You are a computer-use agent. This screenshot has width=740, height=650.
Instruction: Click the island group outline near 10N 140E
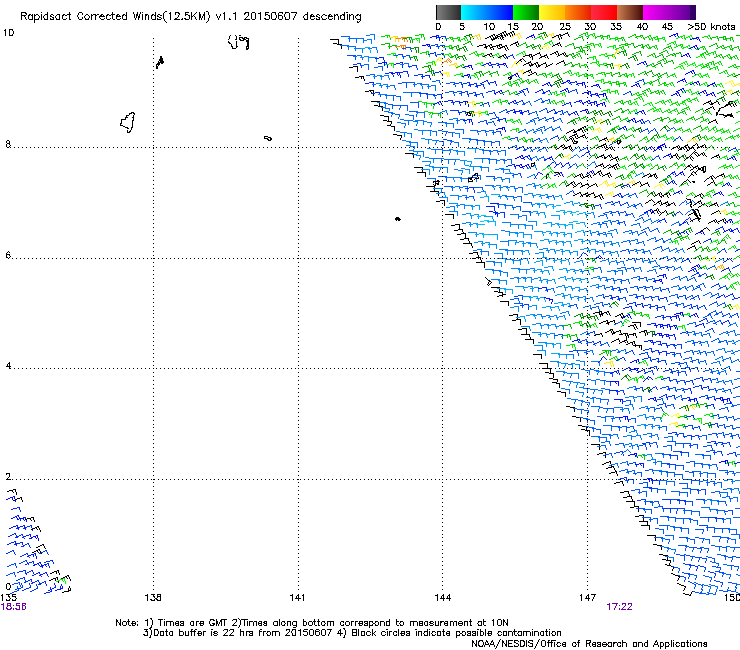point(238,42)
